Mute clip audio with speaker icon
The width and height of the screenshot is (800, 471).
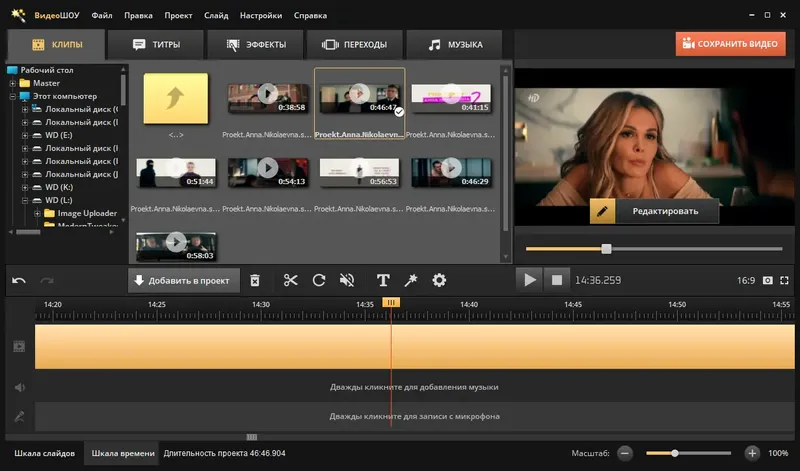347,280
